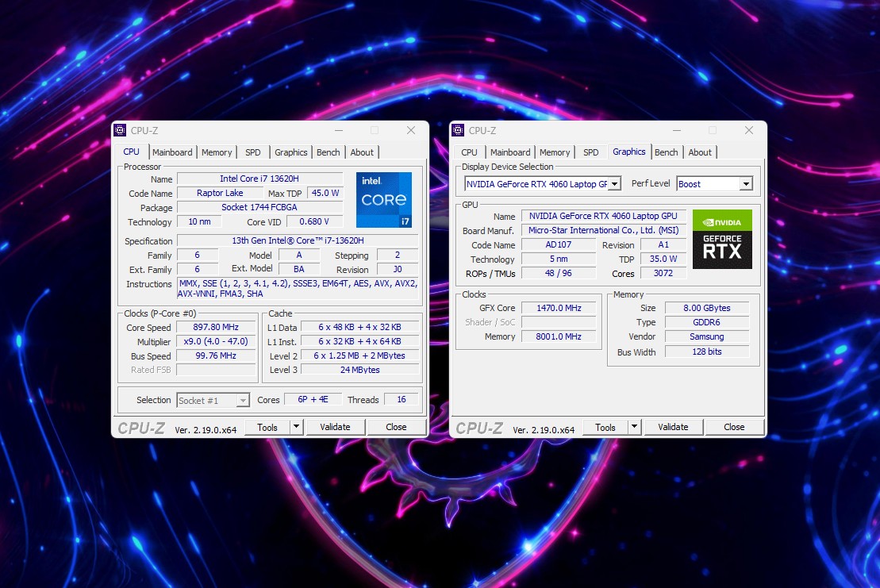Image resolution: width=880 pixels, height=588 pixels.
Task: Click the memory Size value 8.00 GBytes
Action: (x=707, y=308)
